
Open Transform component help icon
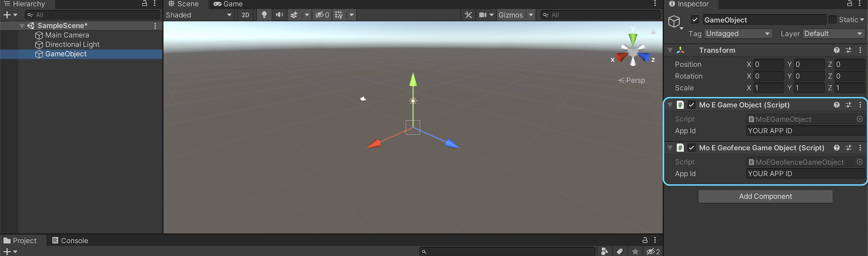tap(837, 50)
